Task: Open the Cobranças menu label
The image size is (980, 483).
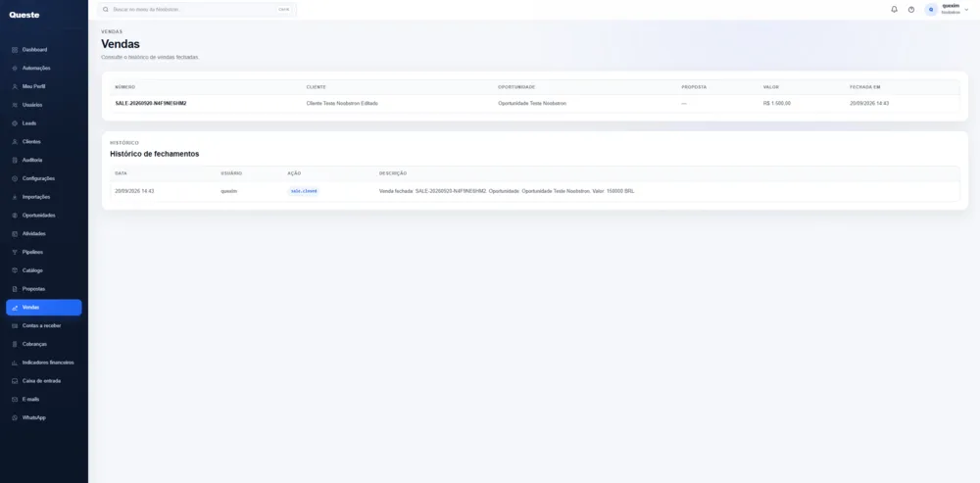Action: (x=34, y=344)
